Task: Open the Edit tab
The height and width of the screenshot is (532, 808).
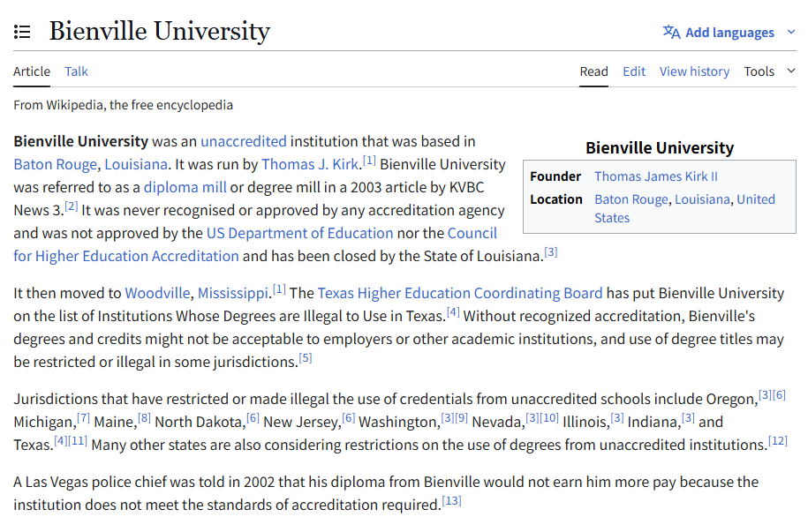Action: [633, 71]
